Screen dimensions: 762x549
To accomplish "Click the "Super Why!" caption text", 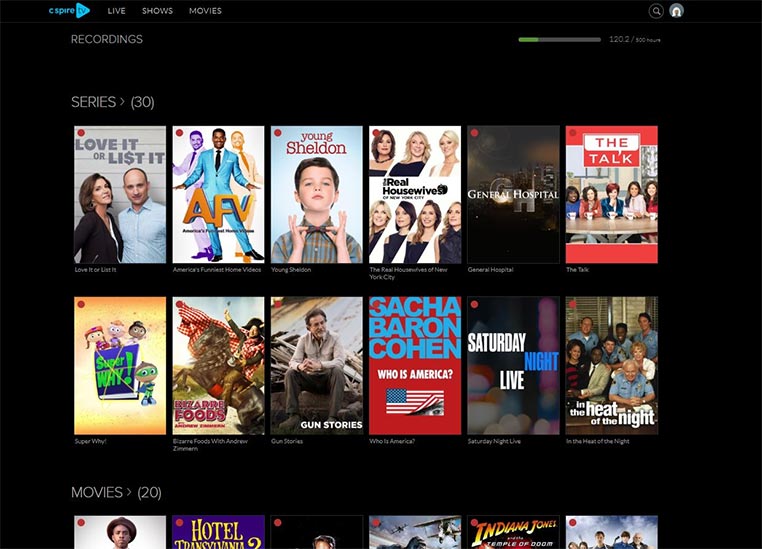I will (90, 441).
